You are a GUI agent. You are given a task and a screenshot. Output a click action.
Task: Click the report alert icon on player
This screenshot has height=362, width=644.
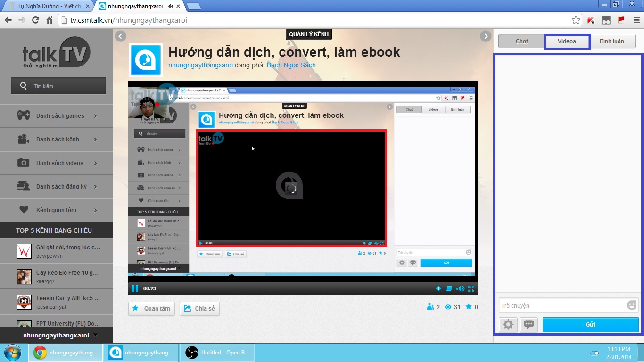click(438, 288)
